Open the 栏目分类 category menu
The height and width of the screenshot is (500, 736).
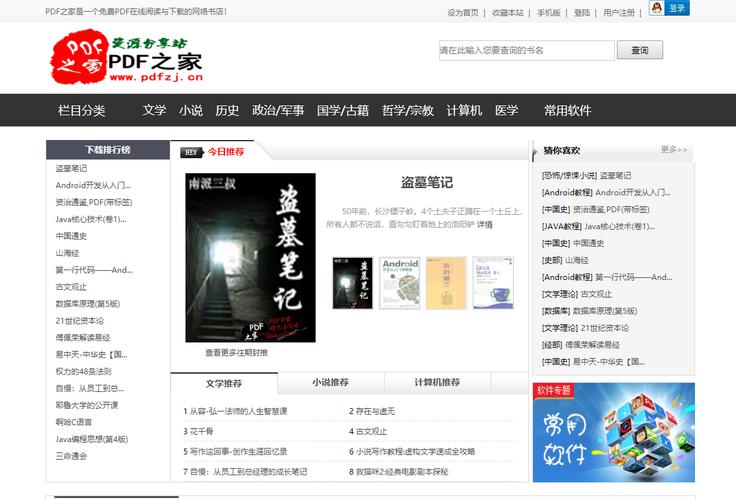[x=82, y=110]
